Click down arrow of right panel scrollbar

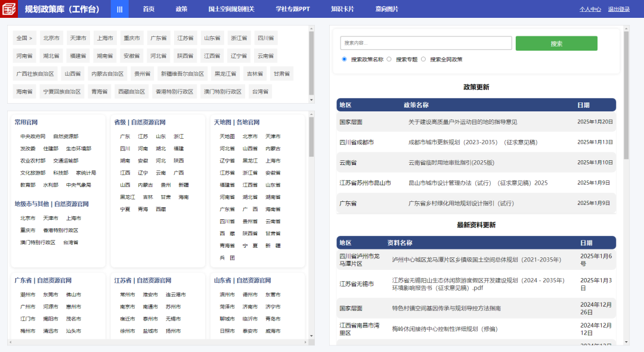click(x=626, y=342)
